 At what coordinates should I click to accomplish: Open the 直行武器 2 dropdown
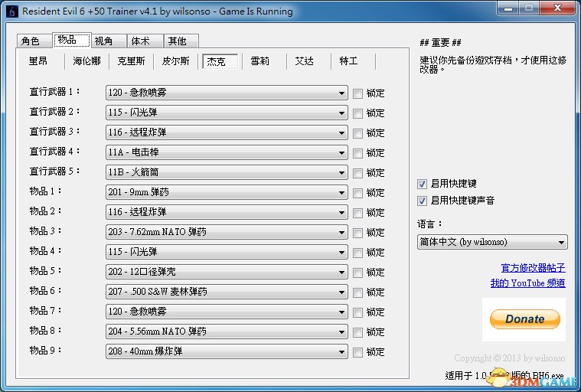[227, 113]
